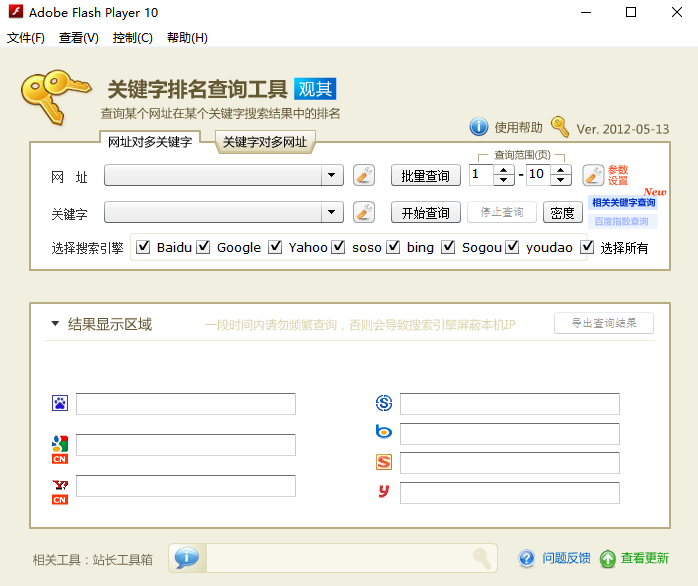Toggle the Sogou checkbox
The width and height of the screenshot is (698, 586).
pyautogui.click(x=448, y=246)
